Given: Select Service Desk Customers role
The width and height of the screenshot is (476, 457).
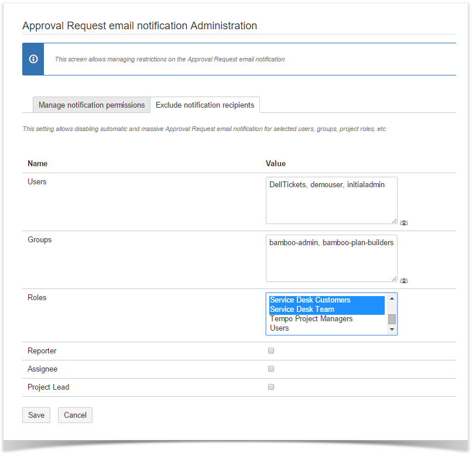Looking at the screenshot, I should pos(310,300).
